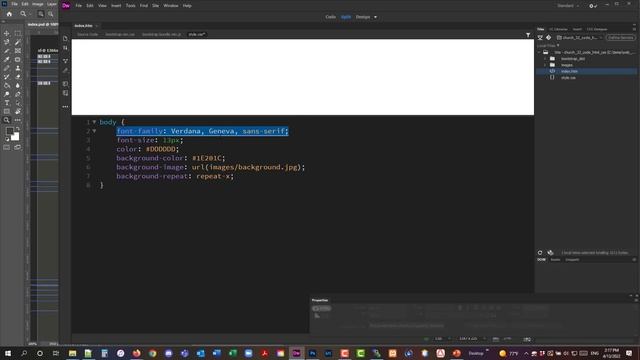Open the Dreamweaver Window menu

171,6
